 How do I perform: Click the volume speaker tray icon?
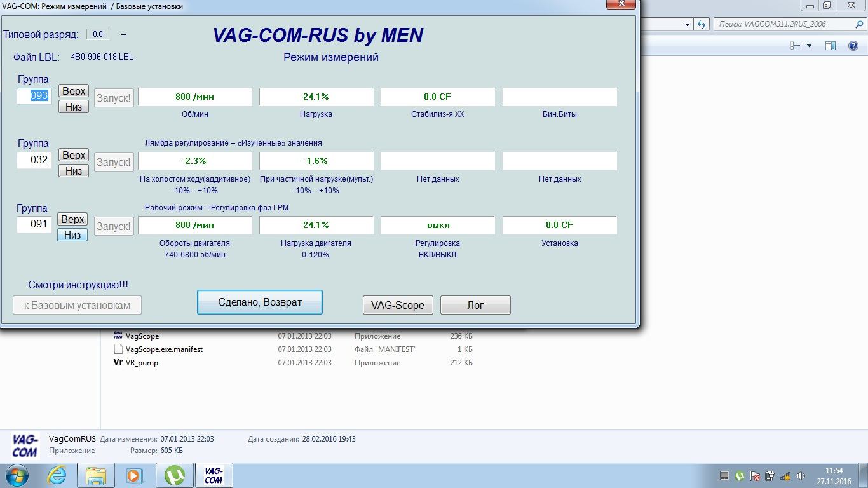pos(801,475)
